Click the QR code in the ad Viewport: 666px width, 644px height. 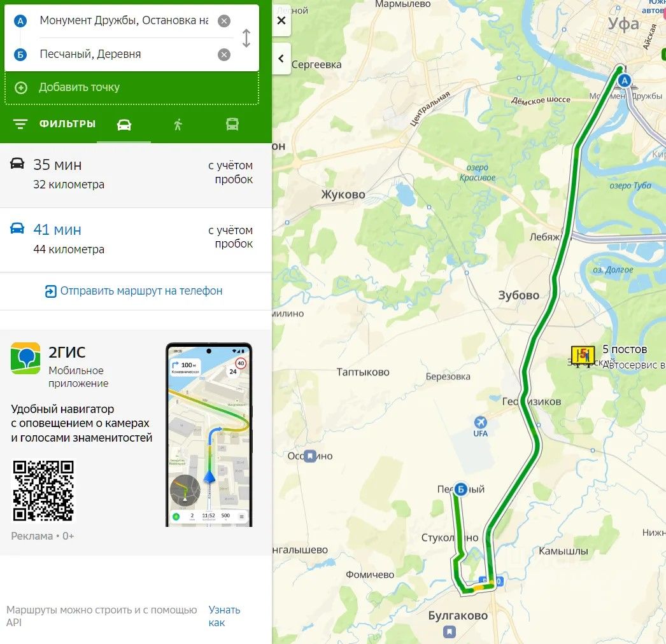click(43, 491)
